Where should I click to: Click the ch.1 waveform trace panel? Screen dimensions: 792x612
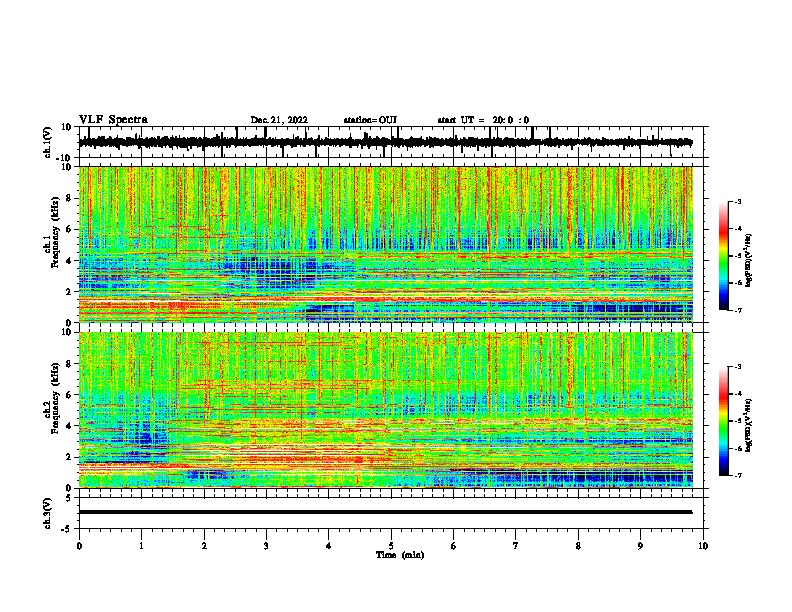393,142
